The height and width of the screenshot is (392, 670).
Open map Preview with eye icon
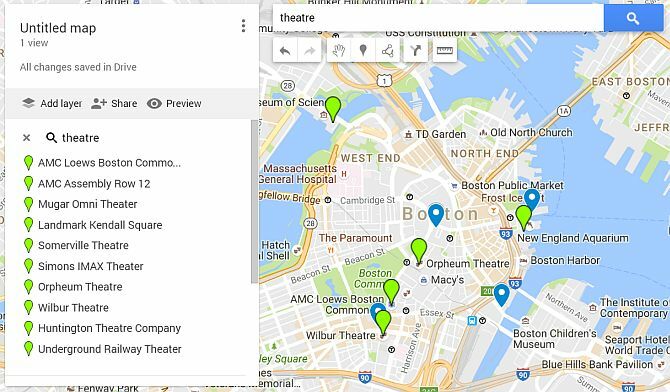[x=174, y=103]
